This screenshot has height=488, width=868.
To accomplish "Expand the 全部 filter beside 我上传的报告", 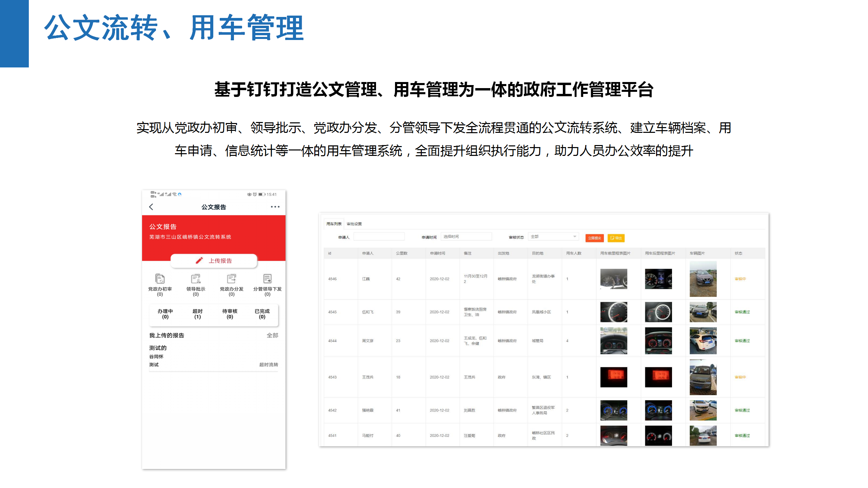I will tap(273, 335).
